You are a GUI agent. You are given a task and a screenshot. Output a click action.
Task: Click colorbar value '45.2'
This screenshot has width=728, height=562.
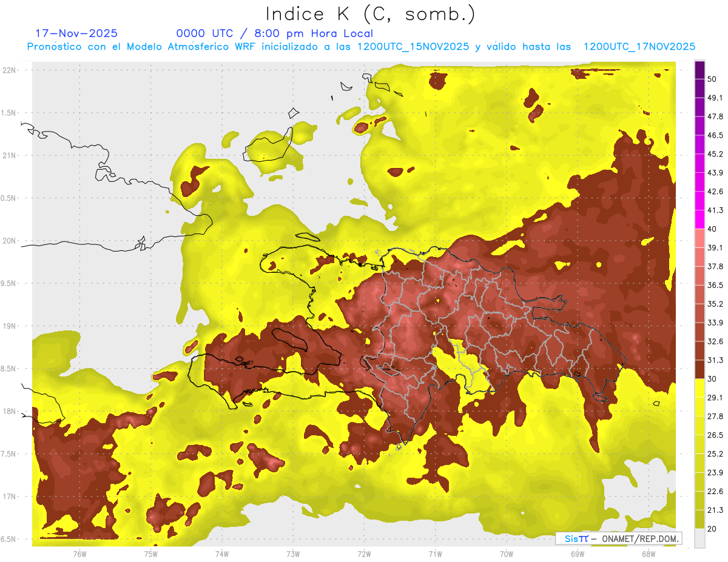[715, 154]
